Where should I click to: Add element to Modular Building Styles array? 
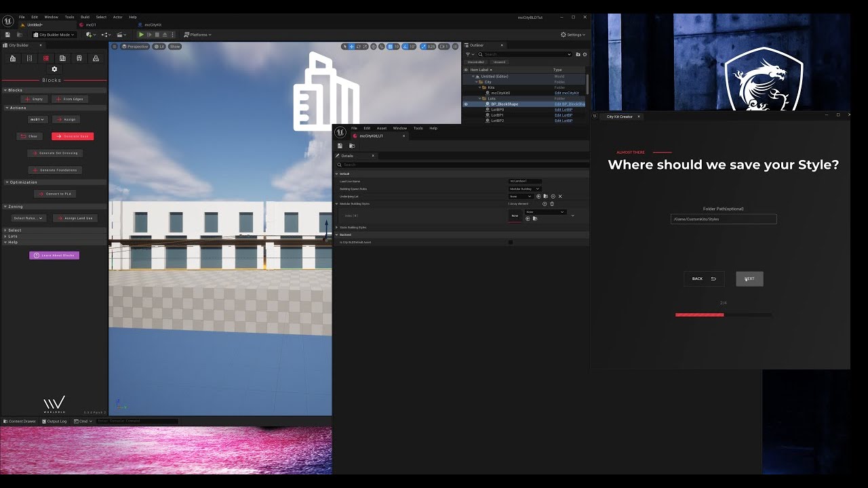pyautogui.click(x=545, y=204)
